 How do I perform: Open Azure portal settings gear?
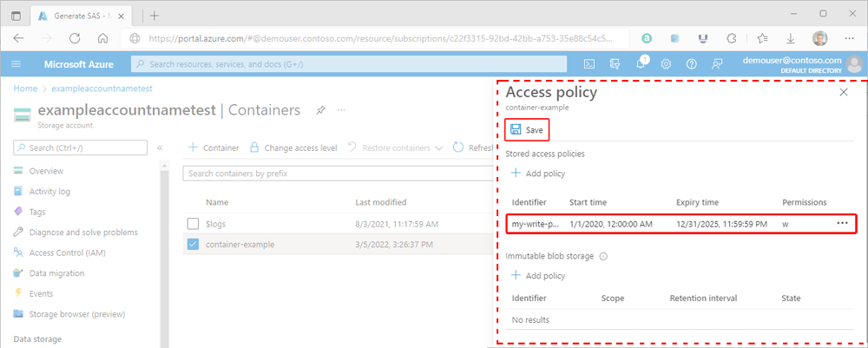pos(666,64)
